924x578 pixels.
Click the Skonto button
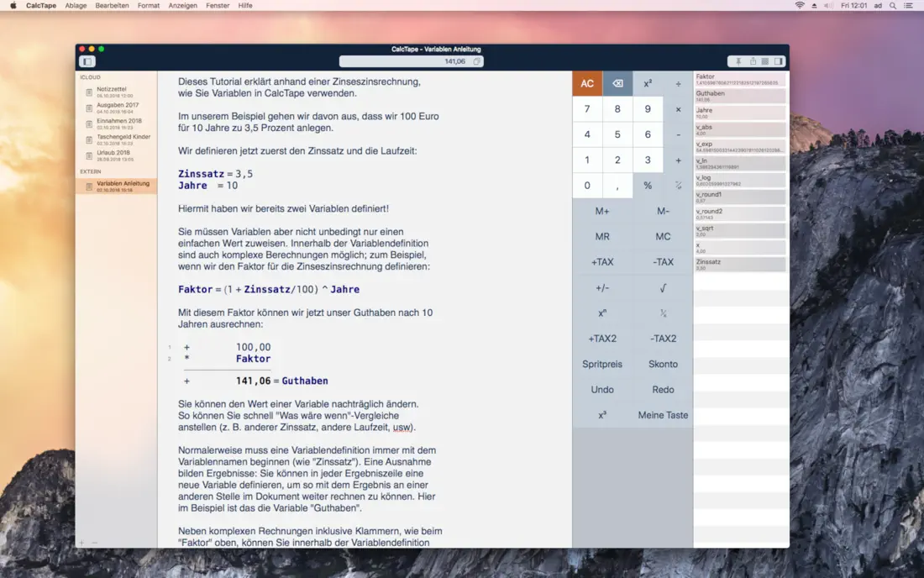[663, 364]
